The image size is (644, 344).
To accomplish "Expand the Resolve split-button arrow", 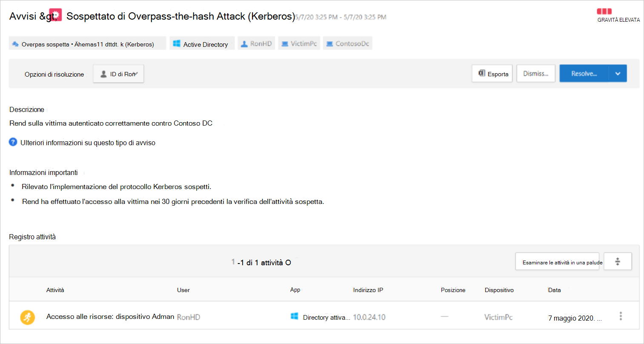I will pos(618,74).
